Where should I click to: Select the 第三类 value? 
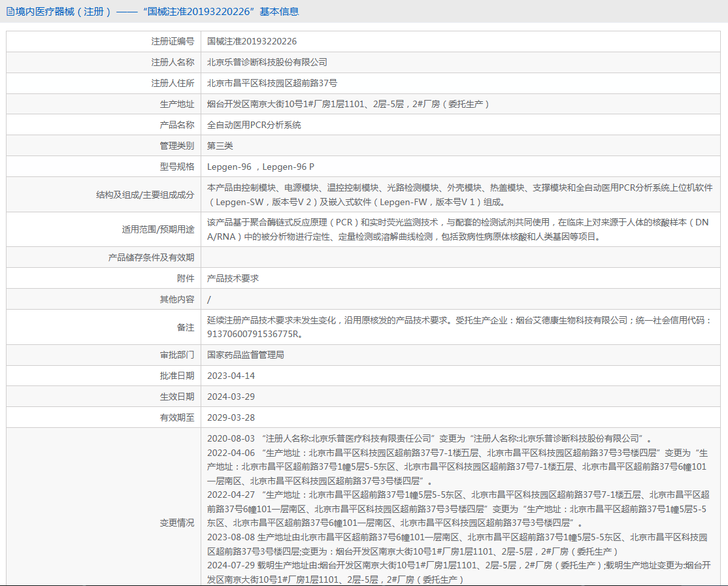pyautogui.click(x=220, y=146)
